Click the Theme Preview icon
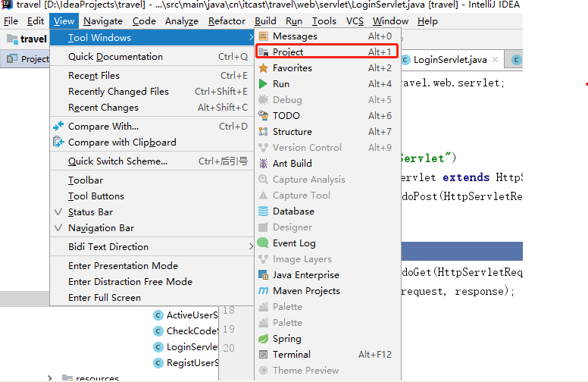 pyautogui.click(x=263, y=371)
